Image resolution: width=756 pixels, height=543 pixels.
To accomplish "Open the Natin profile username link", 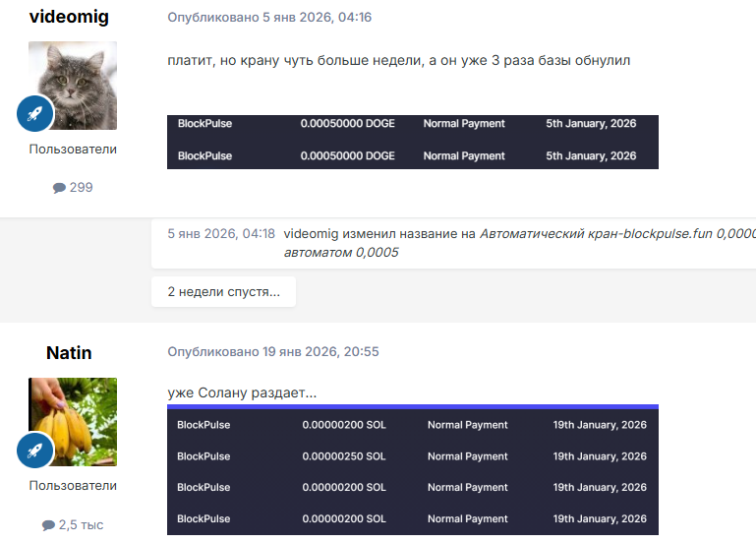I will [x=69, y=352].
